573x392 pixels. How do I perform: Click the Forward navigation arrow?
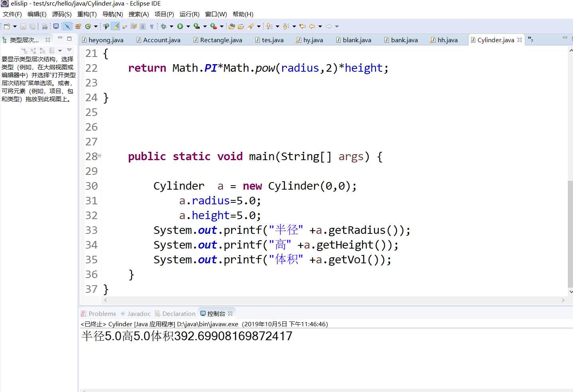(x=329, y=26)
